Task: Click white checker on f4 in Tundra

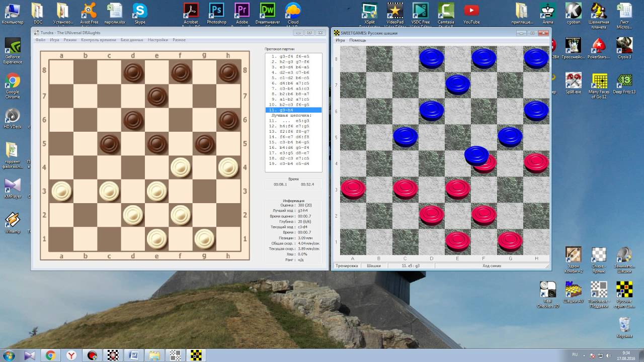Action: 181,167
